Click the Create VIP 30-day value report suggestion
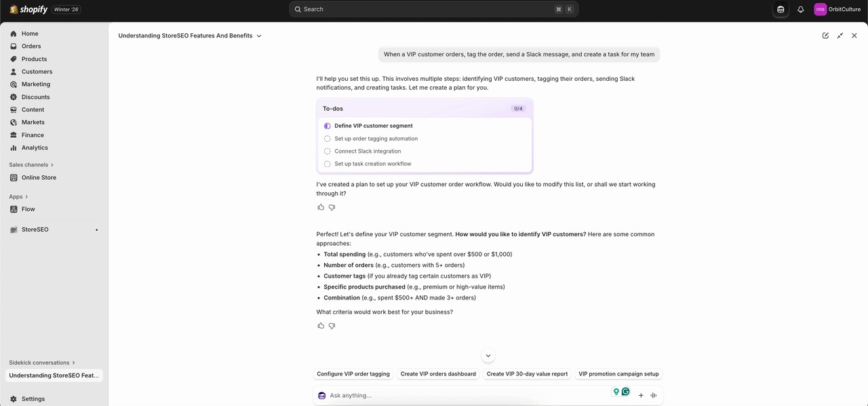 [527, 374]
